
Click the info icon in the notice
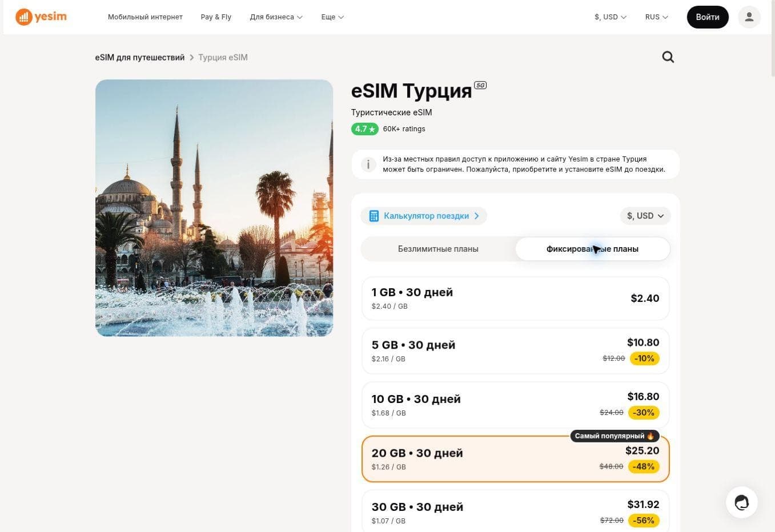(x=368, y=164)
